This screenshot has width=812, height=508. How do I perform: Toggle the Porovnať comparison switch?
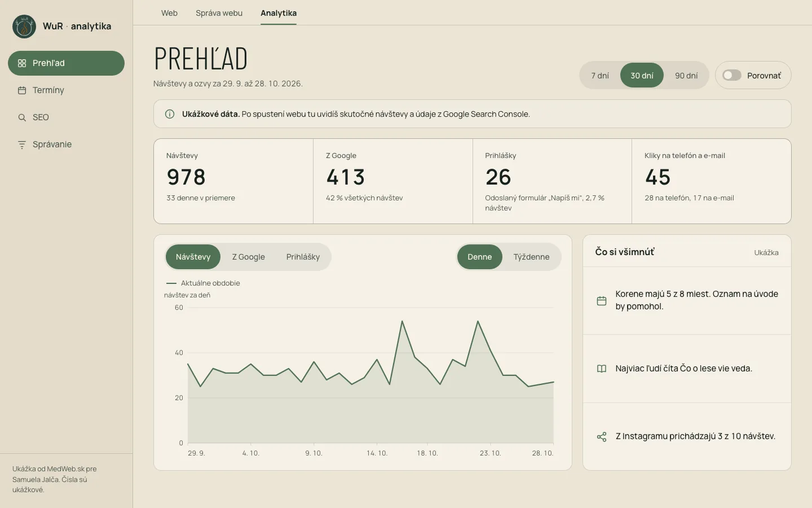(732, 75)
